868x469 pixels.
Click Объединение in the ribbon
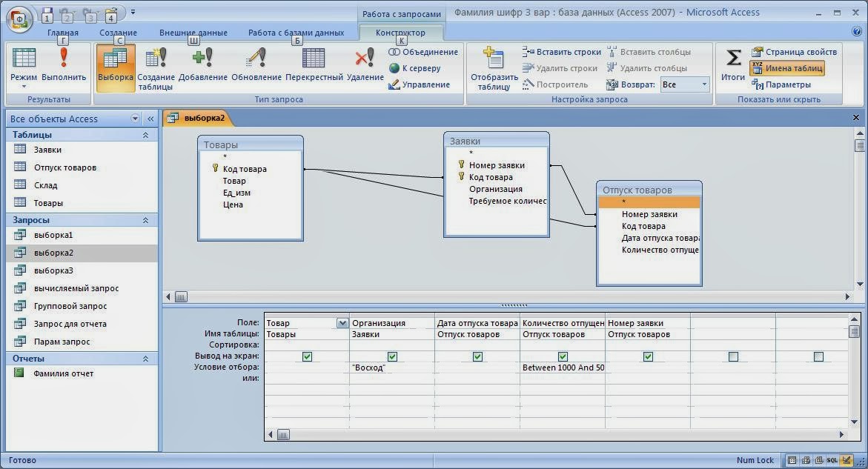pyautogui.click(x=423, y=52)
